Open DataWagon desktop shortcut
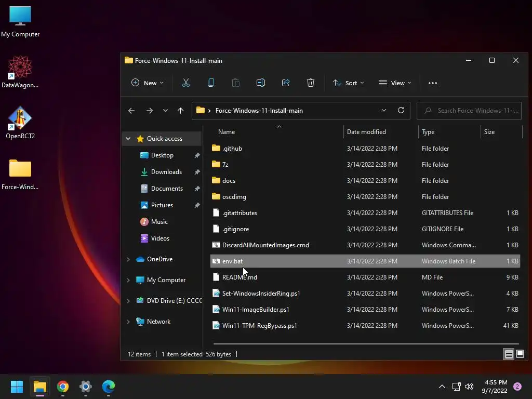532x399 pixels. pos(20,72)
